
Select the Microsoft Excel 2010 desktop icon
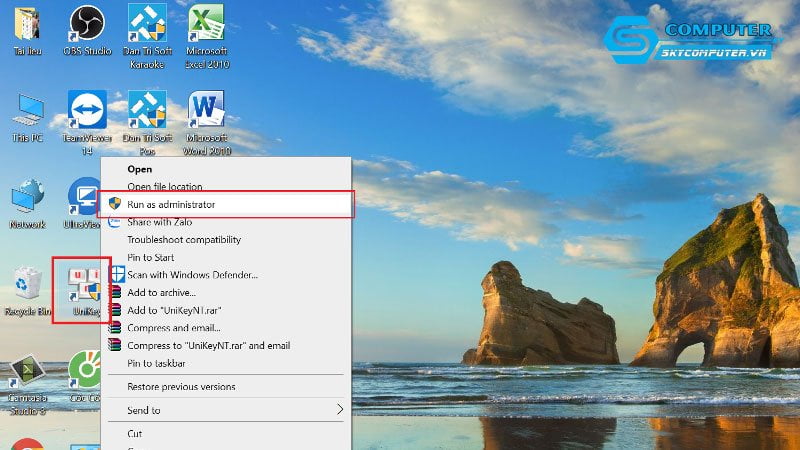(x=206, y=24)
